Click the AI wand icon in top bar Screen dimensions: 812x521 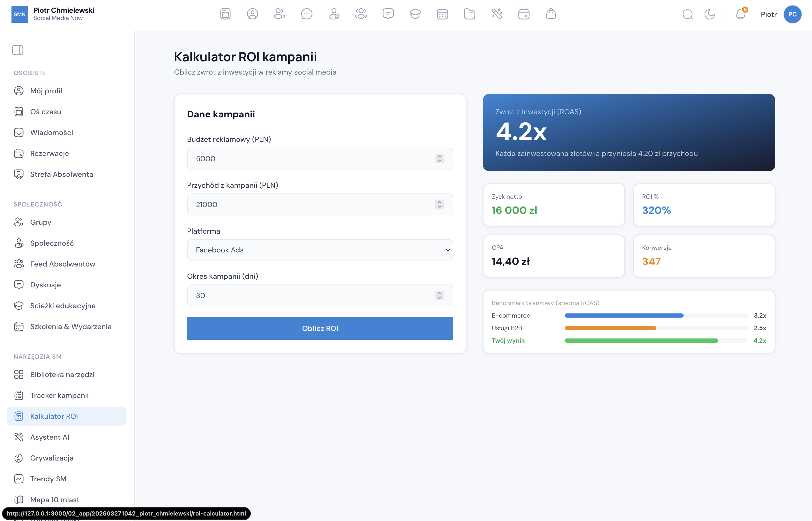point(497,14)
